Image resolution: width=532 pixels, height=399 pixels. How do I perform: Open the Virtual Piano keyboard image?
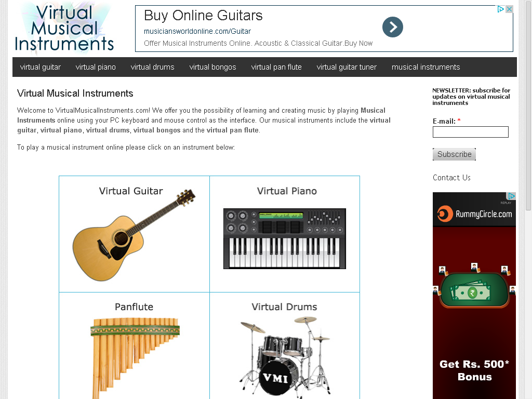(284, 238)
